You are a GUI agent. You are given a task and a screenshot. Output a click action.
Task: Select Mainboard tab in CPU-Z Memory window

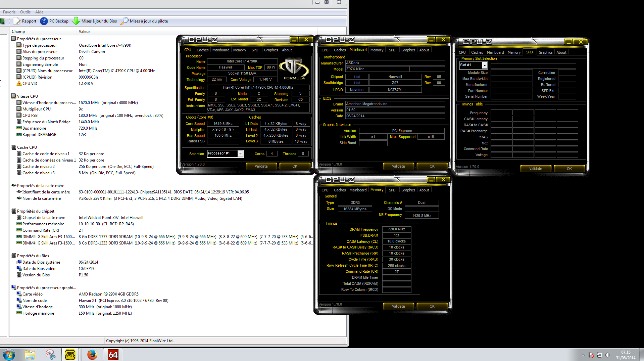(358, 190)
